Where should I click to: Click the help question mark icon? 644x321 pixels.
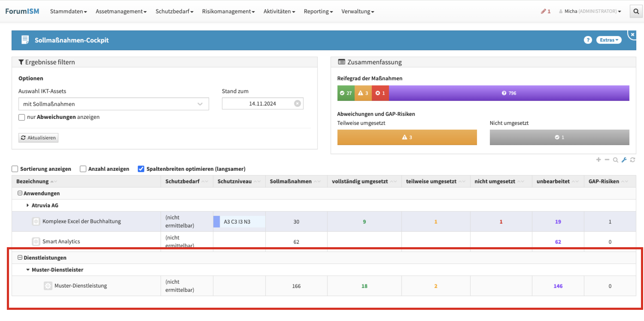click(x=588, y=40)
